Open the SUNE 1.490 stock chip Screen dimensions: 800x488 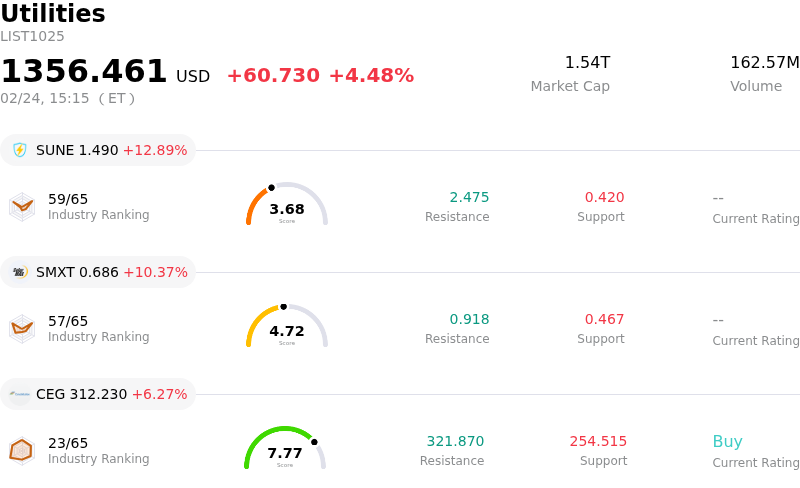click(98, 150)
